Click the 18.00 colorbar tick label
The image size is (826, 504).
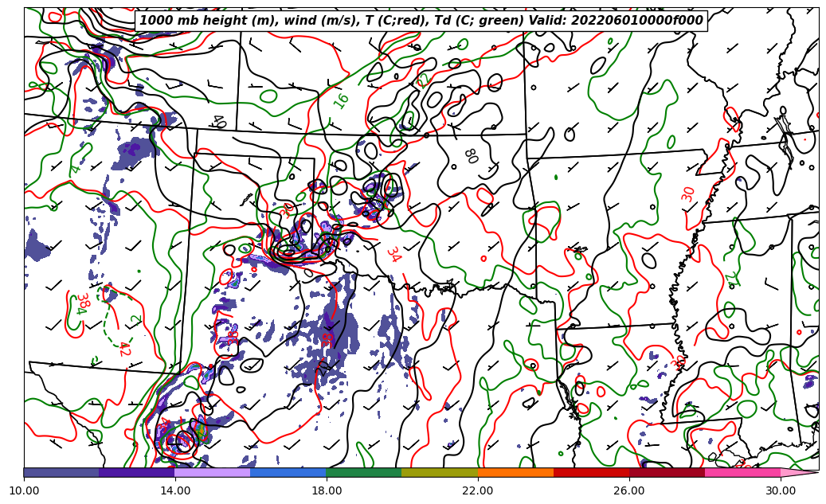click(x=327, y=490)
